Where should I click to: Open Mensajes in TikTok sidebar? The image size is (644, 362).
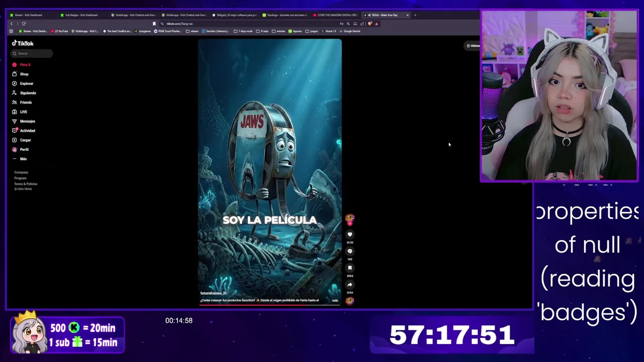pyautogui.click(x=24, y=121)
